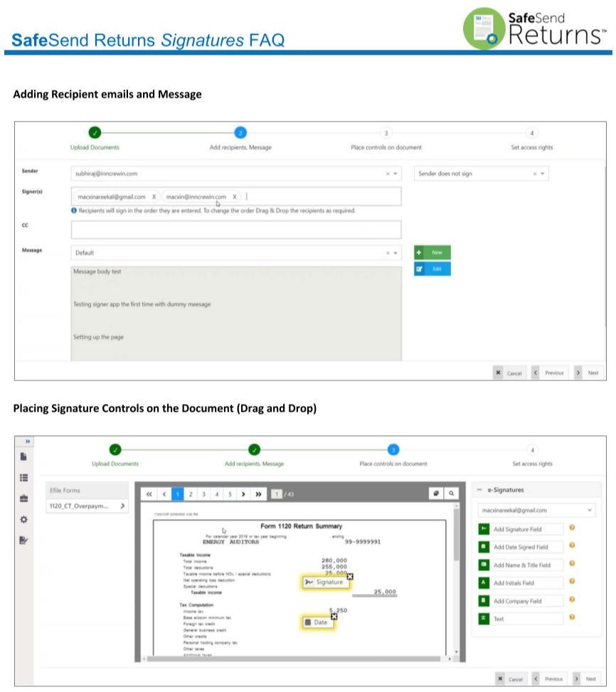Screen dimensions: 616x692
Task: Click the Text field control button
Action: click(521, 619)
